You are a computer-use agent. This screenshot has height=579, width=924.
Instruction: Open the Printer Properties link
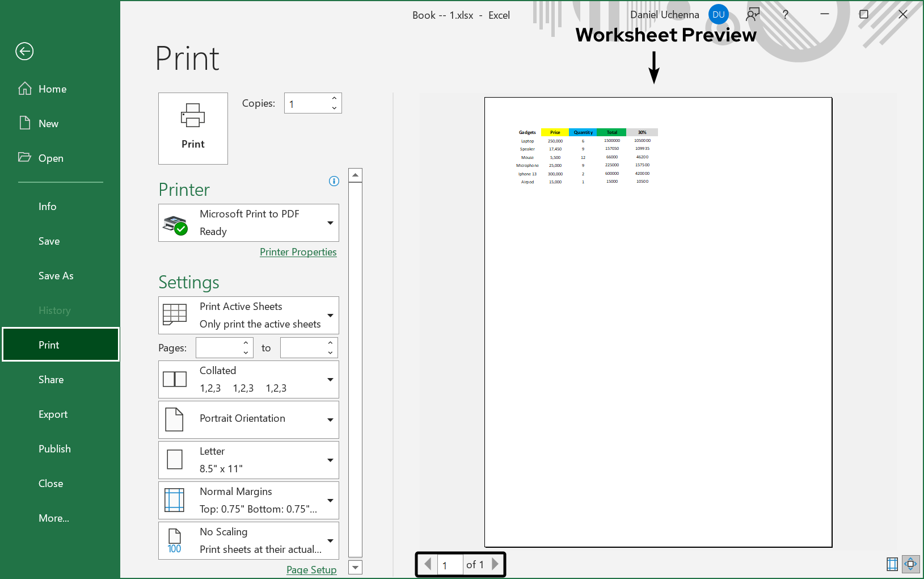(298, 252)
